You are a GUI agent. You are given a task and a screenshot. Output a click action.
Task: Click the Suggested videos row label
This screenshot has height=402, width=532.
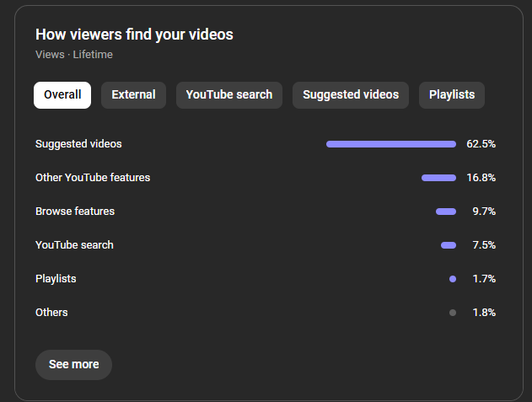78,144
